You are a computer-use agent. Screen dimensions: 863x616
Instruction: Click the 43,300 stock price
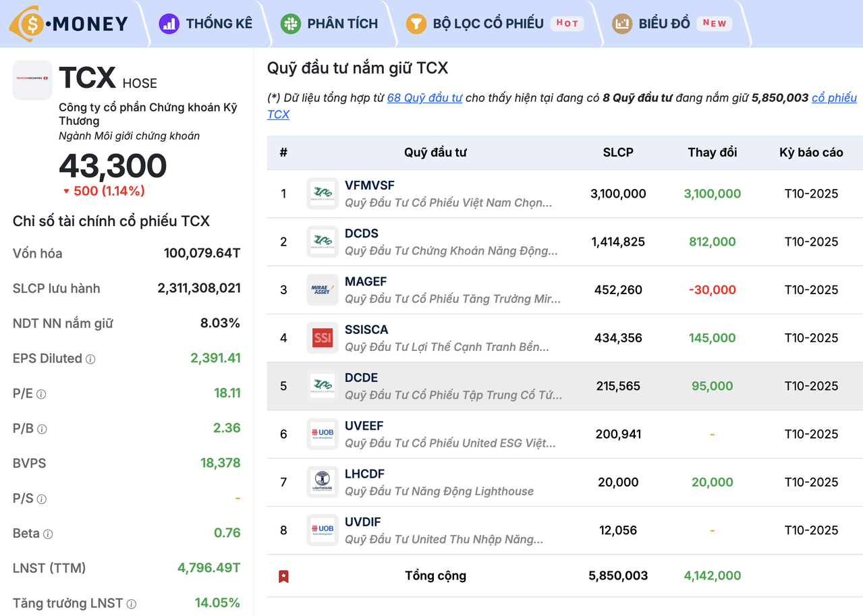tap(113, 166)
